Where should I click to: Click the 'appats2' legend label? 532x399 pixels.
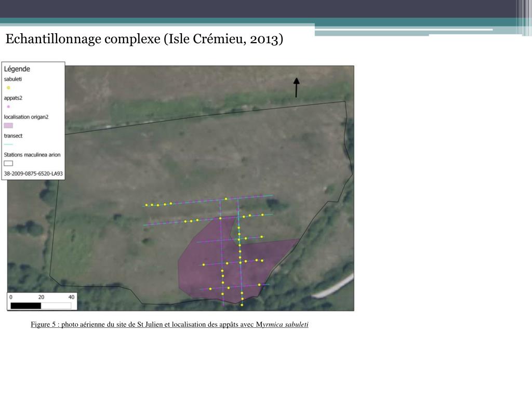[13, 98]
